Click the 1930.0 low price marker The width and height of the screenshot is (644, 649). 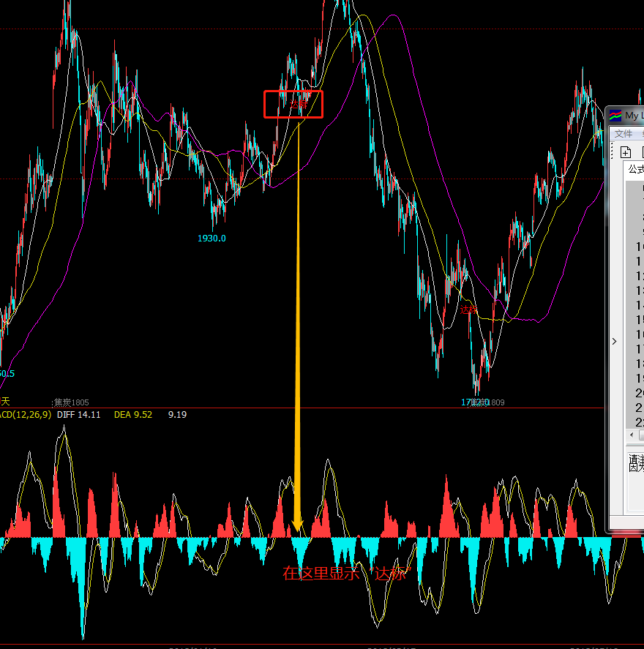211,238
